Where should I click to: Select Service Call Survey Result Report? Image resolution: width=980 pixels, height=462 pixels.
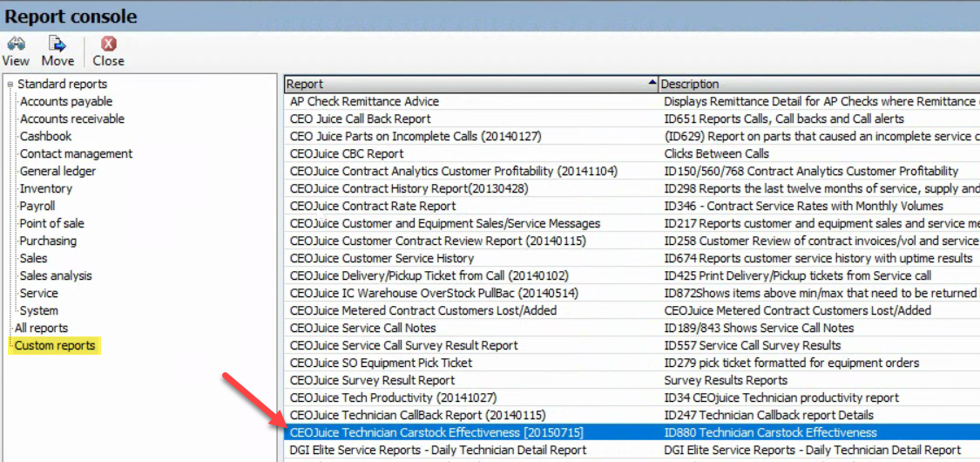[x=403, y=345]
